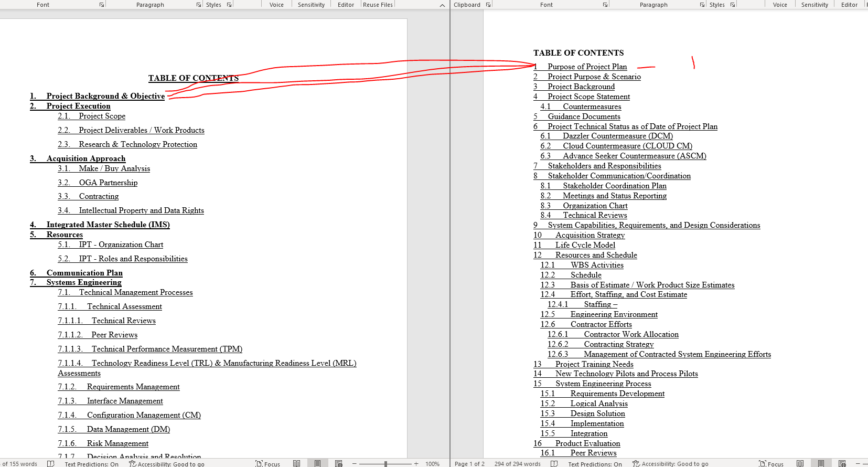Click 294 of 294 words in right window
868x467 pixels.
click(517, 464)
